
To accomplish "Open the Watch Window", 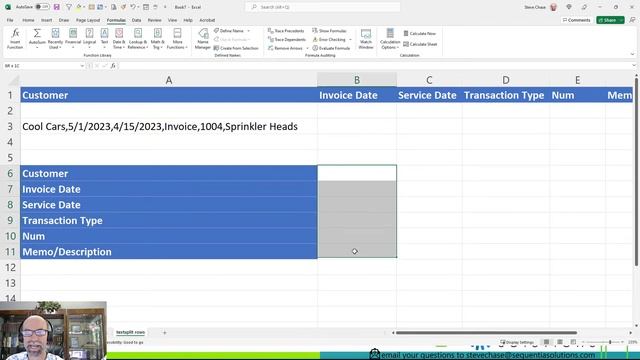I will tap(366, 39).
